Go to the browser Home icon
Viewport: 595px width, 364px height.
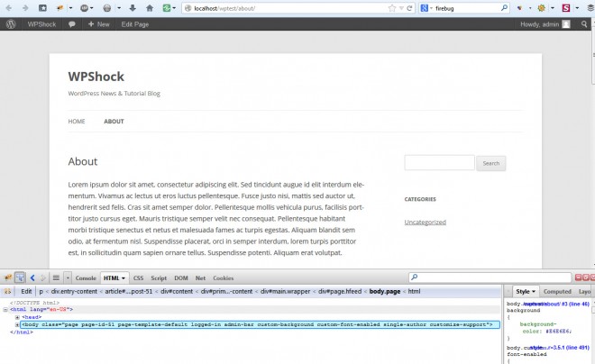(150, 8)
